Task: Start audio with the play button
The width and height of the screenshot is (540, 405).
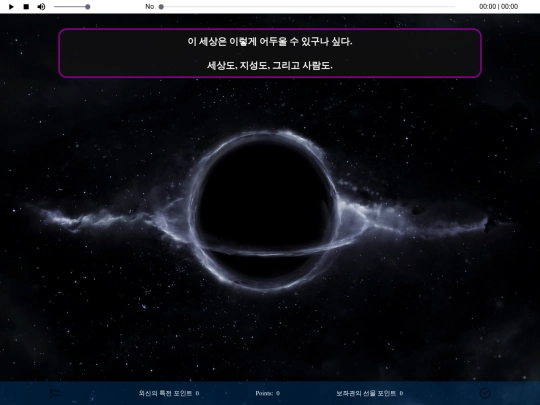Action: click(11, 7)
